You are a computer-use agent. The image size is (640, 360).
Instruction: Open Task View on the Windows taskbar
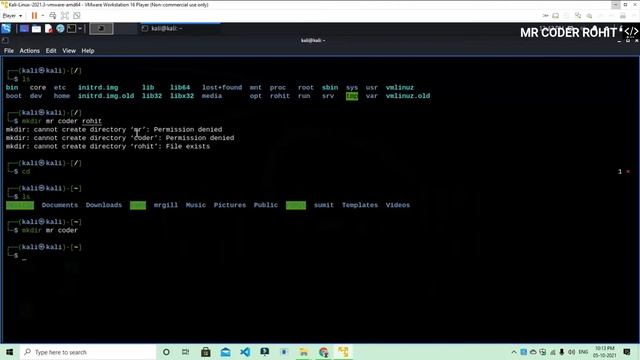(x=186, y=352)
